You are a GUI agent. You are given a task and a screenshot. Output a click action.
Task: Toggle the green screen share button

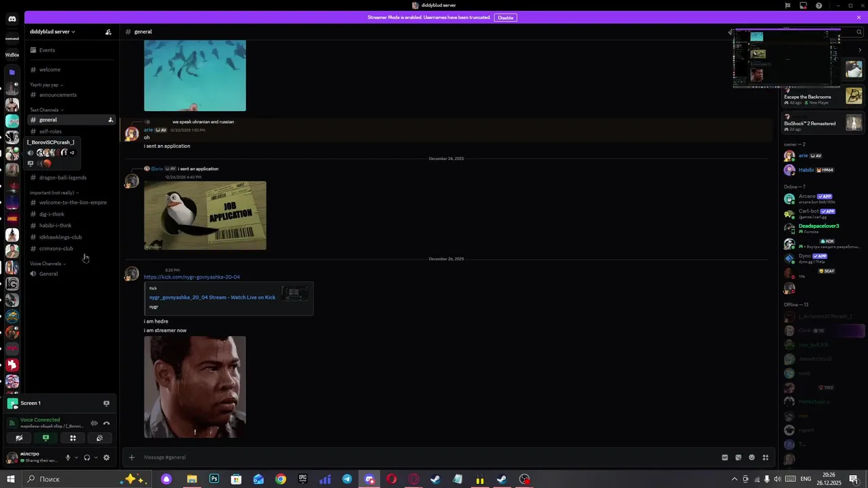(x=46, y=438)
